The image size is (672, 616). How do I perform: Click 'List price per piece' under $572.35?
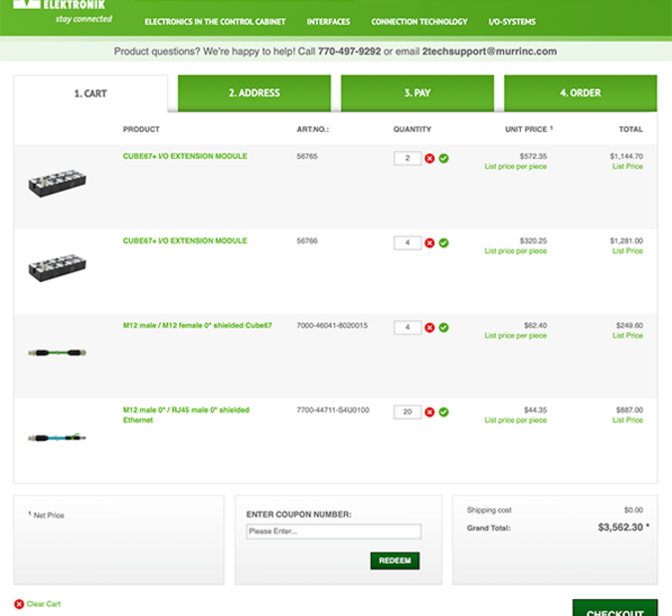coord(516,167)
